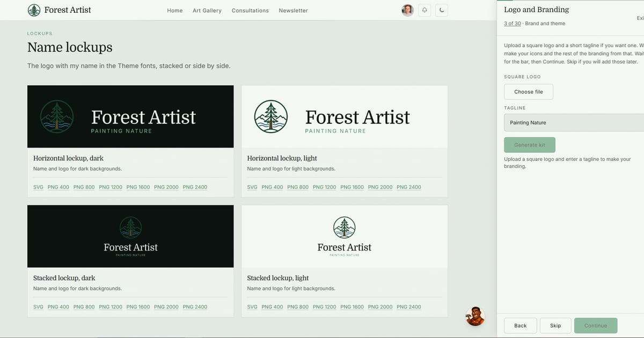
Task: Open the Consultations page
Action: point(250,10)
